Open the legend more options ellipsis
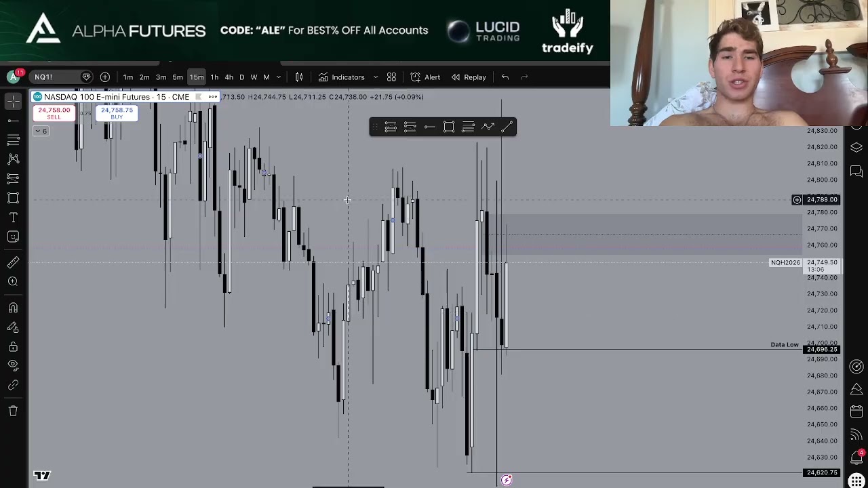868x488 pixels. (x=212, y=97)
